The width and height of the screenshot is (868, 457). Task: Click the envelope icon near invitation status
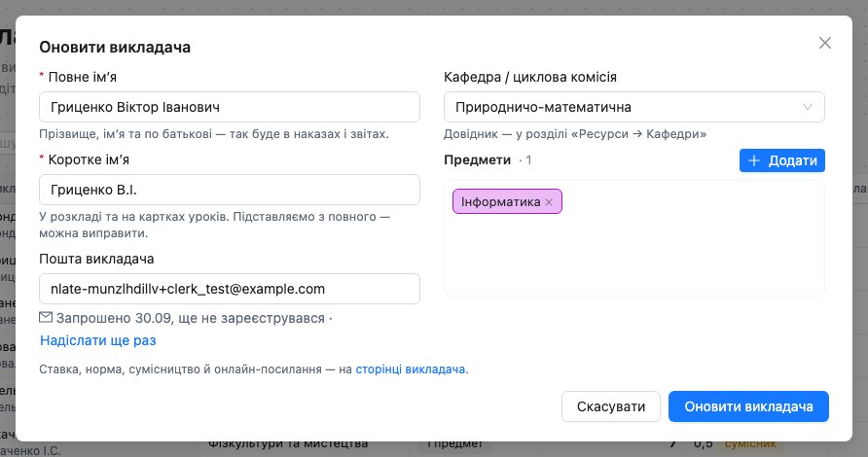coord(46,317)
